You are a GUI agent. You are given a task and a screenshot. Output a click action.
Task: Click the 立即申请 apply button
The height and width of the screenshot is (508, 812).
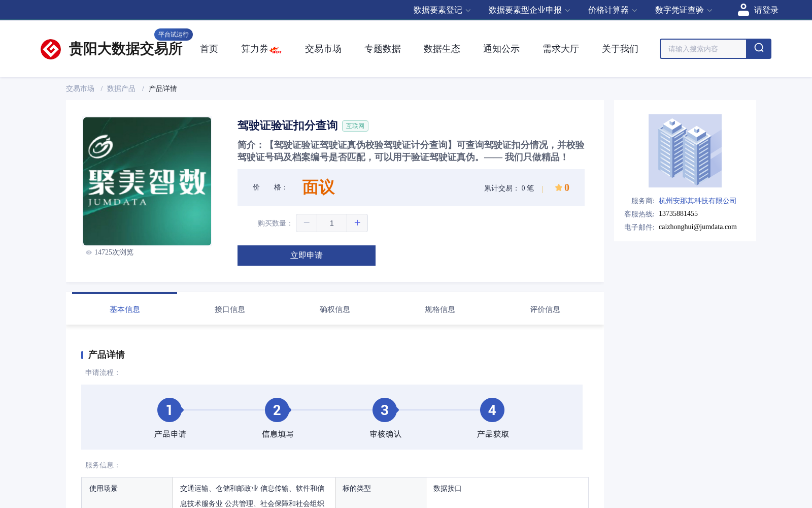pyautogui.click(x=307, y=256)
